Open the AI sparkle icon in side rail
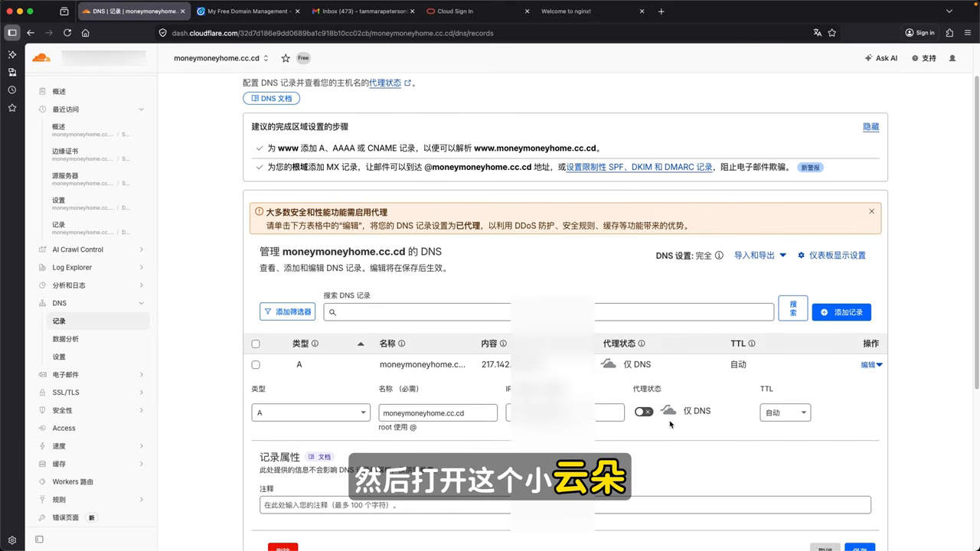This screenshot has height=551, width=980. [11, 54]
